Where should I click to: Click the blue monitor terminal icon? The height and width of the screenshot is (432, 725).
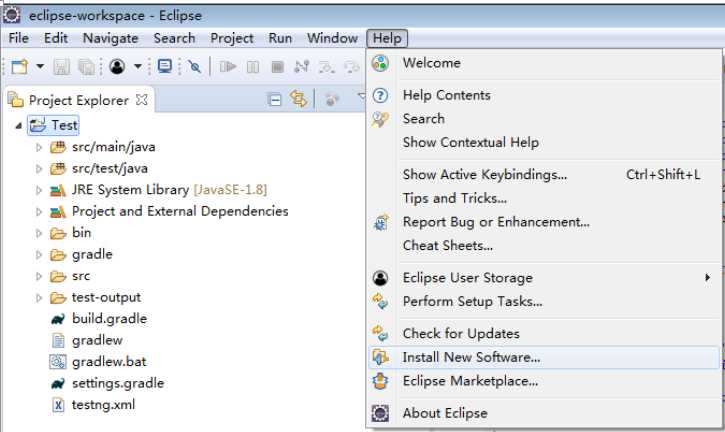pyautogui.click(x=165, y=67)
